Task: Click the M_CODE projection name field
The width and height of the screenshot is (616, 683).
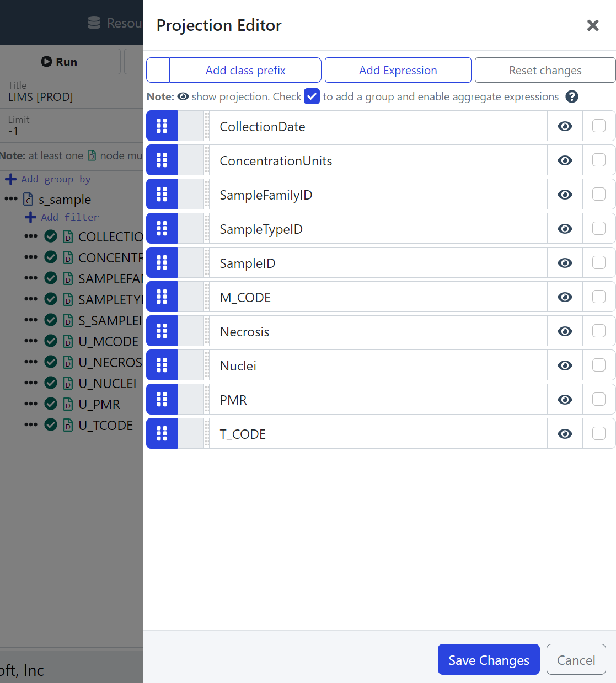Action: (x=378, y=298)
